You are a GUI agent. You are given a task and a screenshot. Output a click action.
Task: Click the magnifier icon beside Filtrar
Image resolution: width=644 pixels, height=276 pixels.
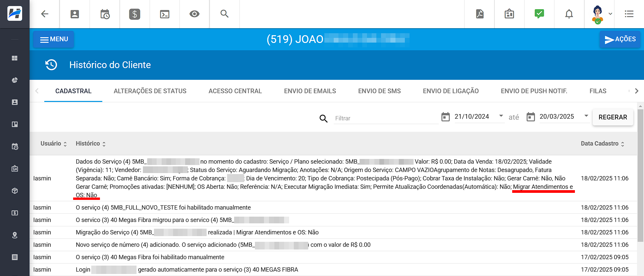pyautogui.click(x=323, y=118)
